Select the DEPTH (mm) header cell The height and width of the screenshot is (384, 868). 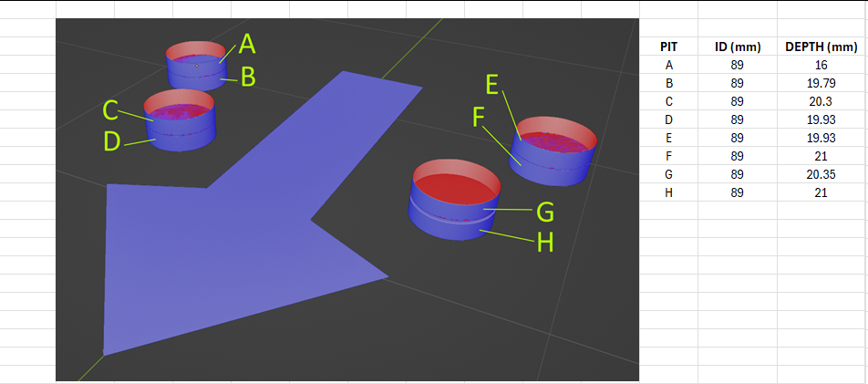pos(821,47)
